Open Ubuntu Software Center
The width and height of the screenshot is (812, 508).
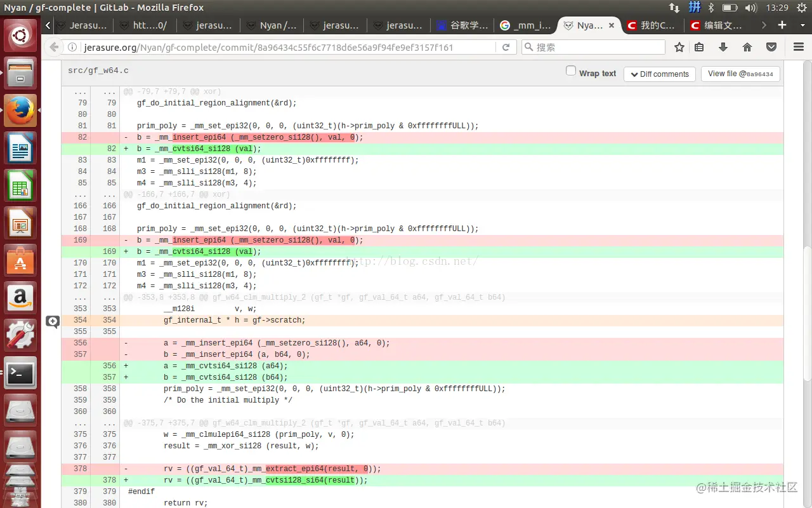(21, 260)
